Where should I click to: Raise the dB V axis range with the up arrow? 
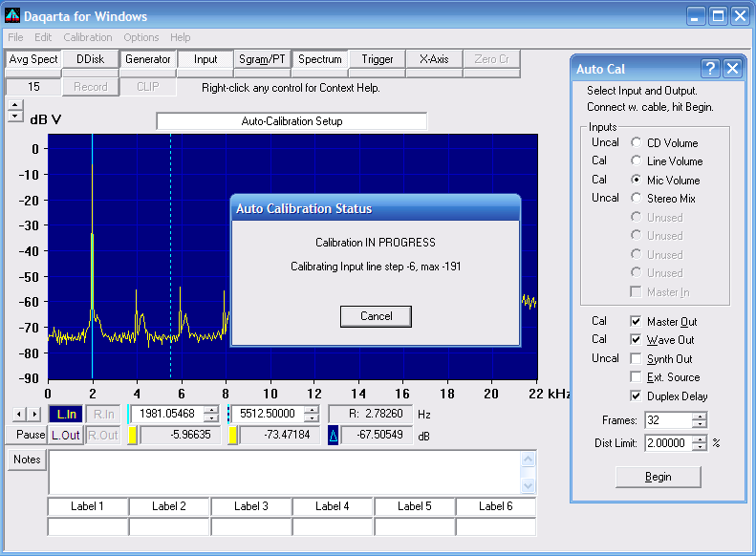coord(15,104)
